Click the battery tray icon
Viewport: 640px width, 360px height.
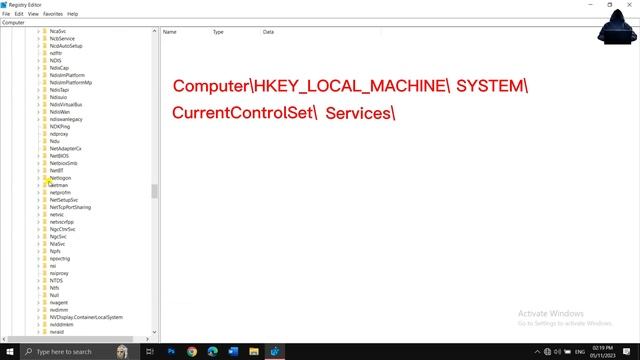(x=567, y=352)
